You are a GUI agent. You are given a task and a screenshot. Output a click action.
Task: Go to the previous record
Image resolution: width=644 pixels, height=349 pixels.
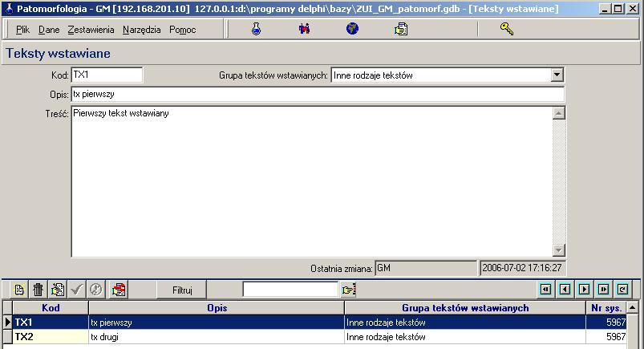pyautogui.click(x=565, y=290)
